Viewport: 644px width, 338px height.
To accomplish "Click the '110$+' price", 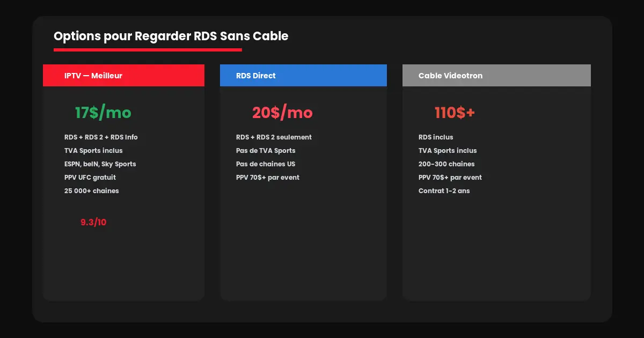I will point(455,113).
